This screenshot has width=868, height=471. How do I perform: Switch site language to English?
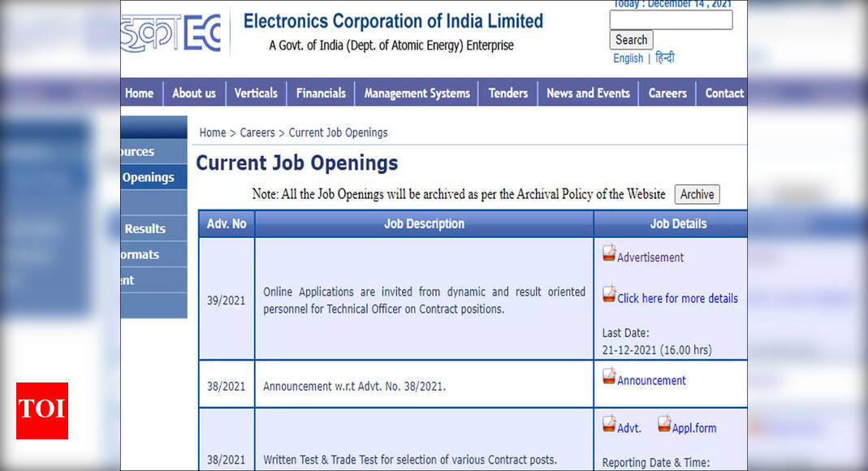point(628,58)
